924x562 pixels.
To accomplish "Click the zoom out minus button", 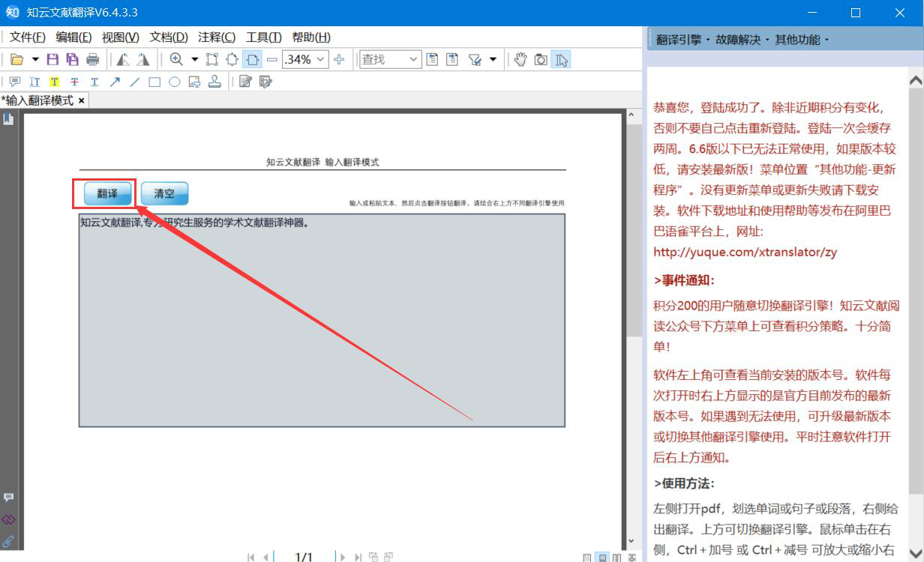I will [x=272, y=59].
